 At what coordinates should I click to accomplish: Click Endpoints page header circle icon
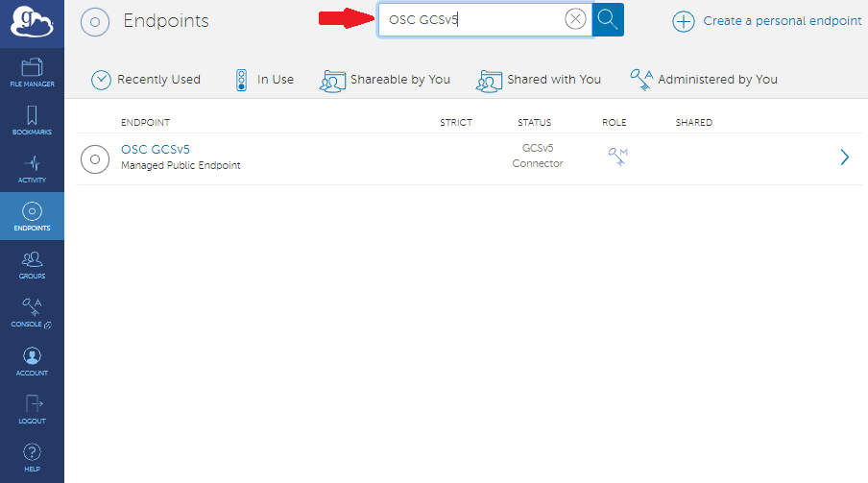point(95,22)
